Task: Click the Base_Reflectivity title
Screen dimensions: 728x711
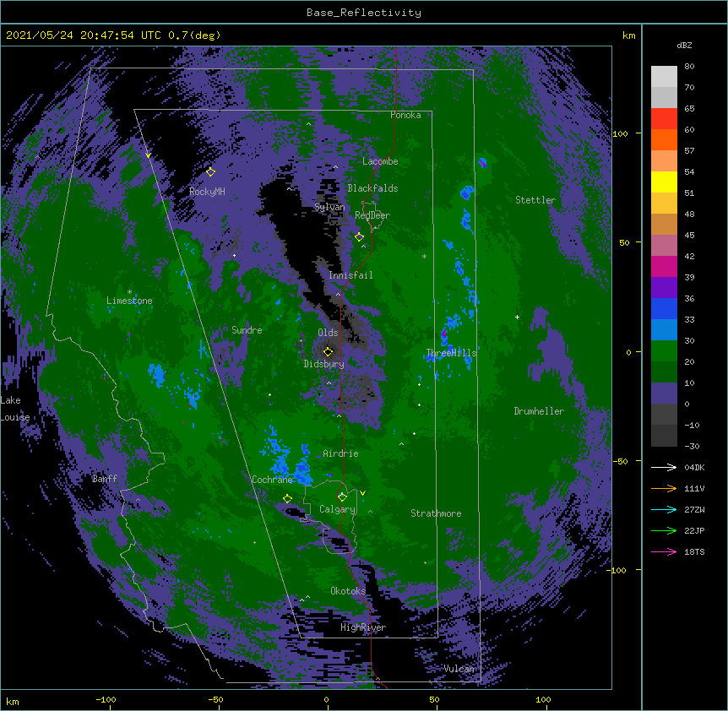Action: pos(364,13)
